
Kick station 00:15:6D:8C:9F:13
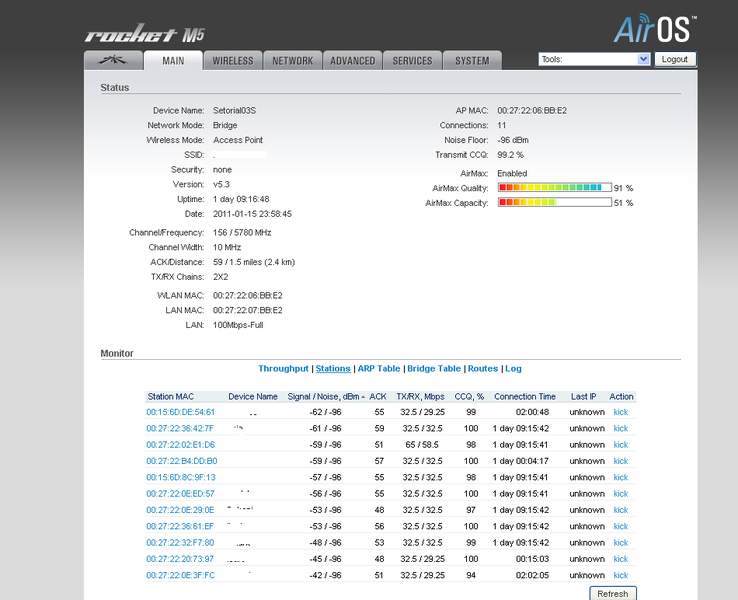point(620,477)
